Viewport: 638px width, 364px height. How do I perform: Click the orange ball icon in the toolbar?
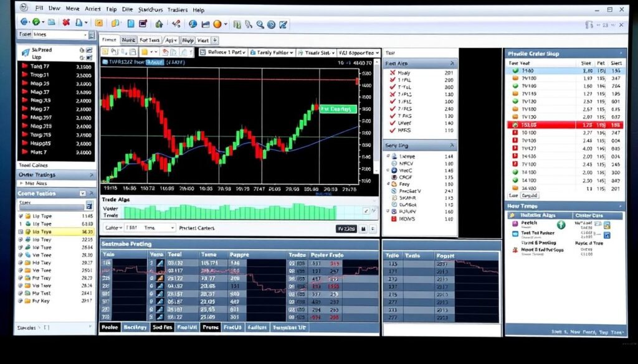(x=217, y=24)
